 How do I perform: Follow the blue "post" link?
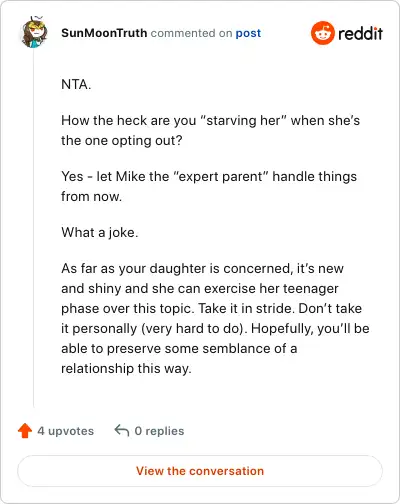coord(248,33)
